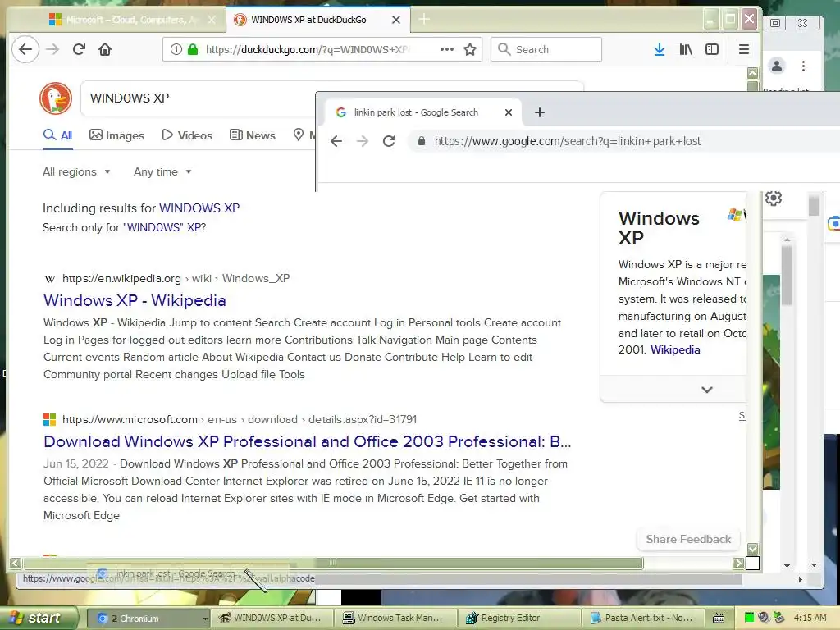Click the Chromium lock icon by URL

click(x=422, y=141)
